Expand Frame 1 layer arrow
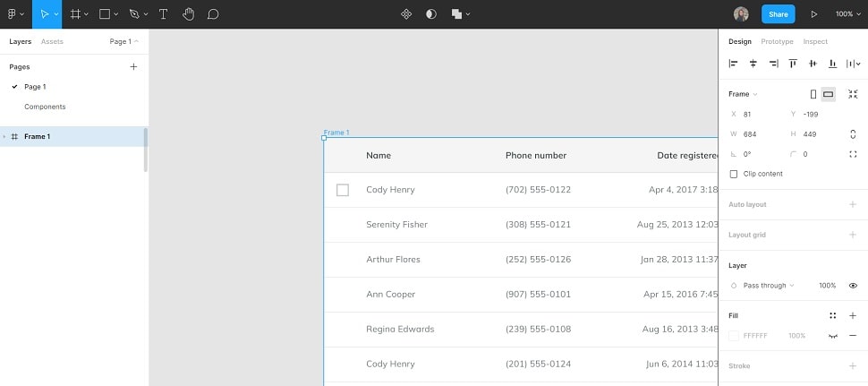868x386 pixels. click(4, 137)
